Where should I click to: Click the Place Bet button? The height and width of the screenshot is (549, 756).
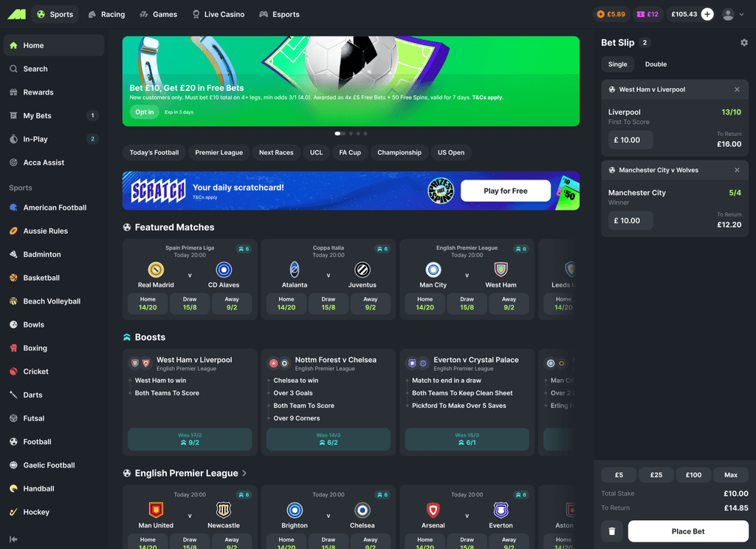tap(688, 531)
